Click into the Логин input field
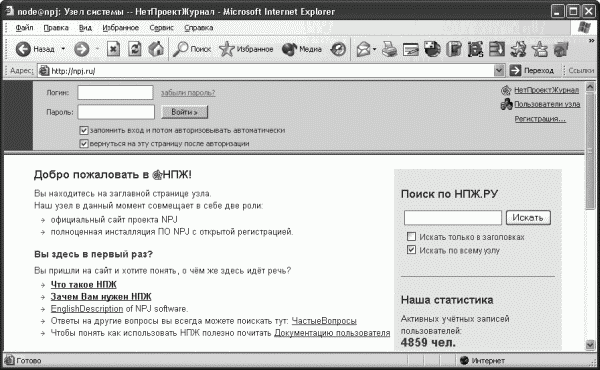The height and width of the screenshot is (370, 600). click(115, 93)
